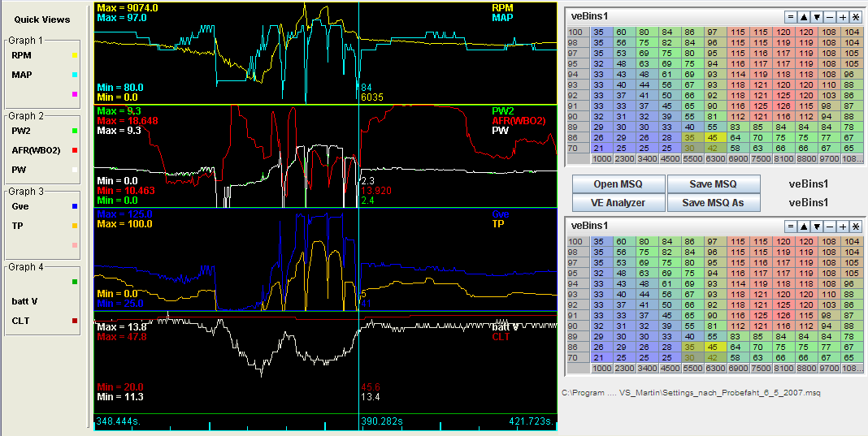868x436 pixels.
Task: Click the down arrow icon on the top veBins1 table
Action: (817, 16)
